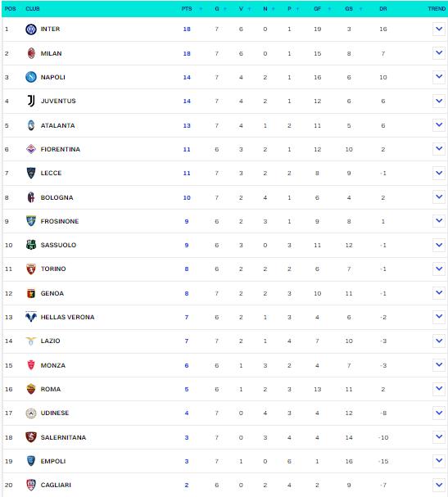Image resolution: width=448 pixels, height=497 pixels.
Task: Click the Fiorentina crest icon
Action: [31, 149]
